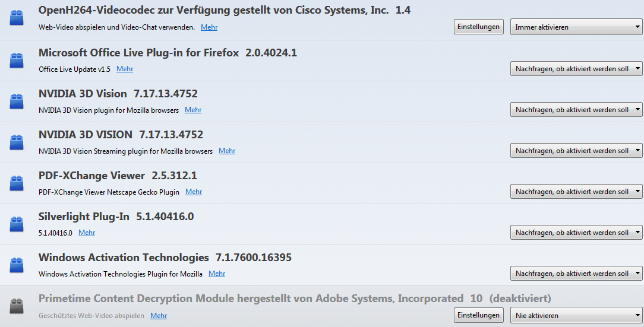Open Einstellungen for OpenH264-Videocodec

click(479, 27)
